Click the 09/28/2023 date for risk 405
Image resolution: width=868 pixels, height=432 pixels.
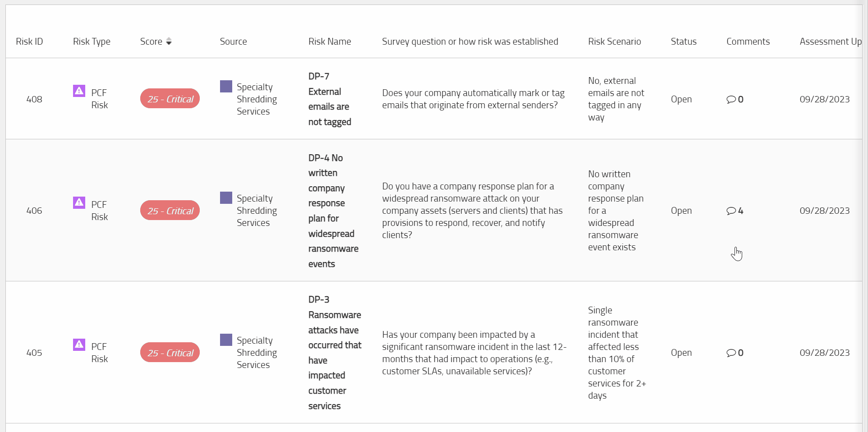tap(824, 353)
